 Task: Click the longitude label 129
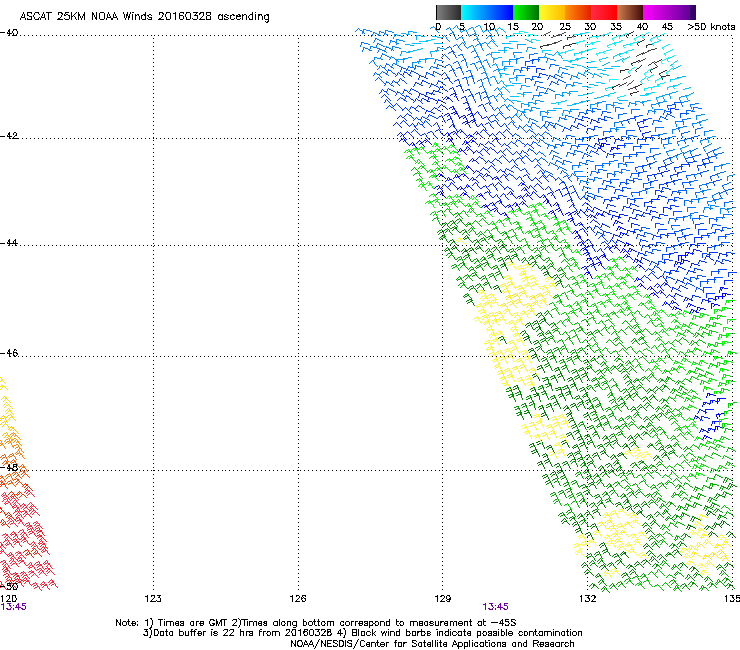coord(442,599)
